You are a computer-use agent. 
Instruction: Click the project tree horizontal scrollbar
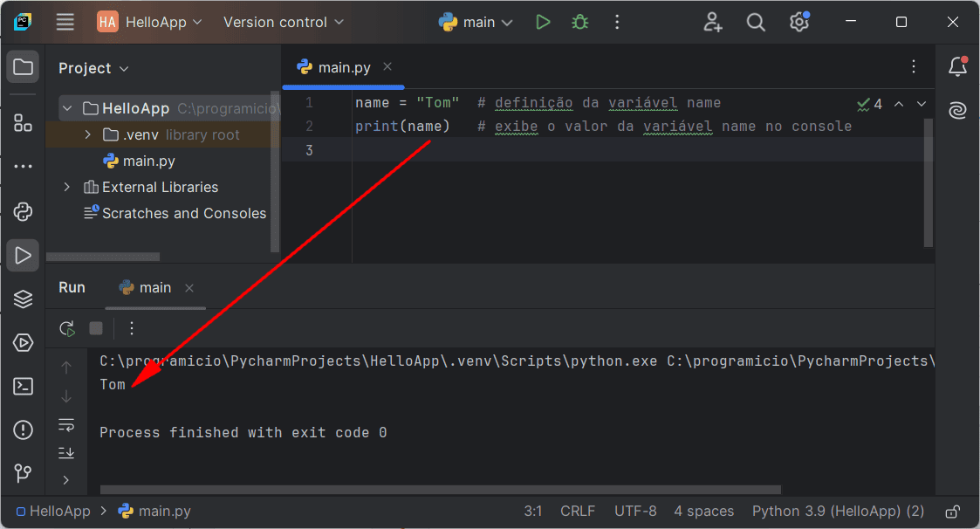tap(103, 257)
